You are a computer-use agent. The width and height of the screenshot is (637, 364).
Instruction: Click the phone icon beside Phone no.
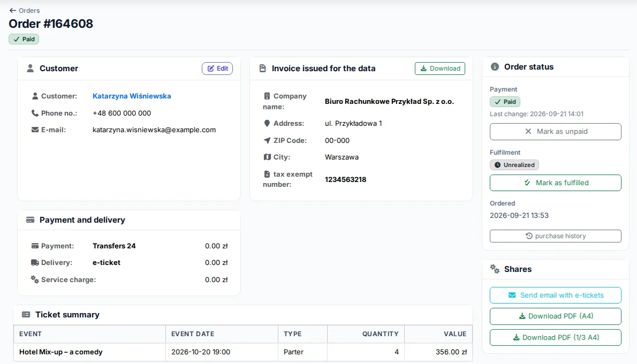[x=35, y=113]
